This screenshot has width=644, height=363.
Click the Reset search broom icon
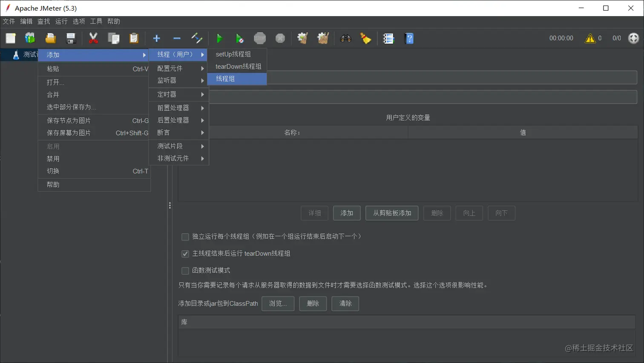coord(366,38)
